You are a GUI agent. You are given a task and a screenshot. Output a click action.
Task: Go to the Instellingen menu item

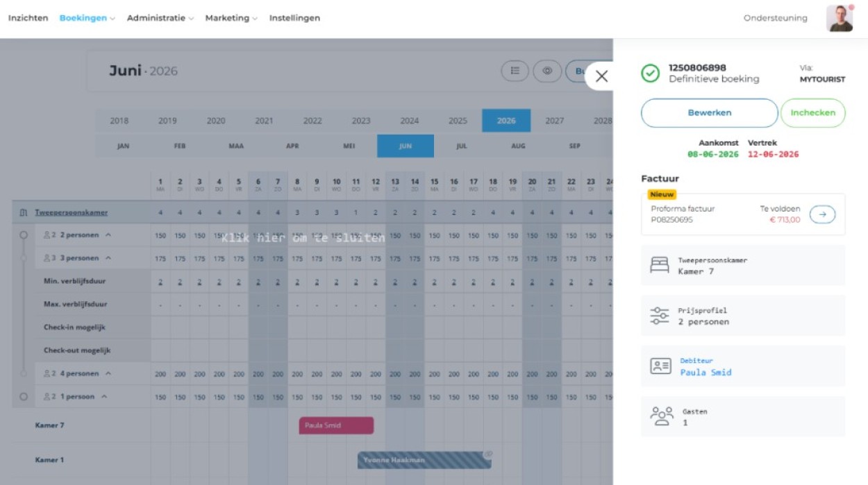tap(294, 18)
